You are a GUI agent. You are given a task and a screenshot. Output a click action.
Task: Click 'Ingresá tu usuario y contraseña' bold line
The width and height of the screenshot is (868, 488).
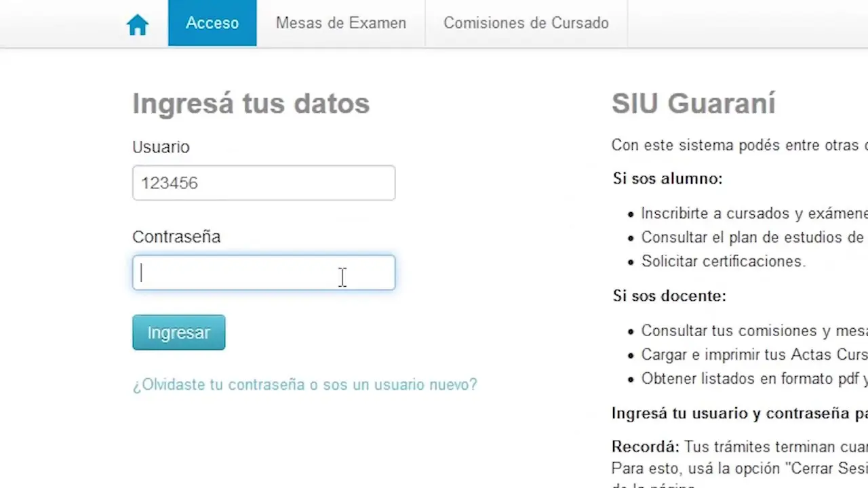tap(739, 413)
